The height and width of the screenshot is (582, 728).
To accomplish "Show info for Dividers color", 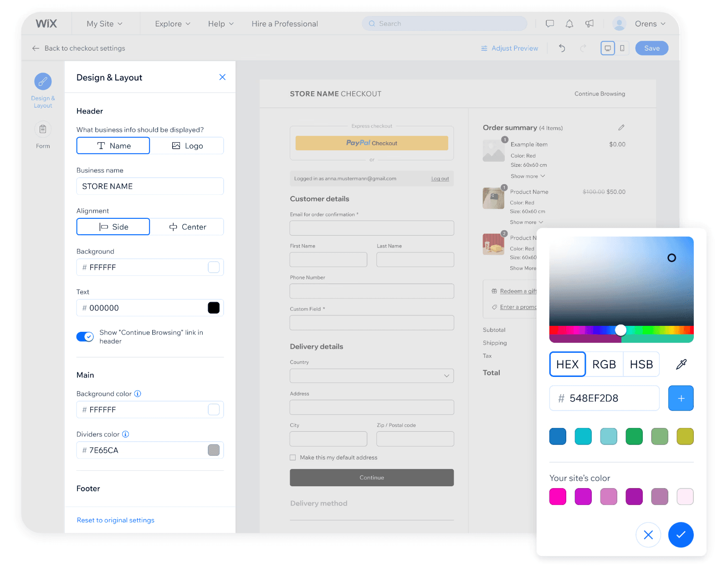I will point(126,434).
